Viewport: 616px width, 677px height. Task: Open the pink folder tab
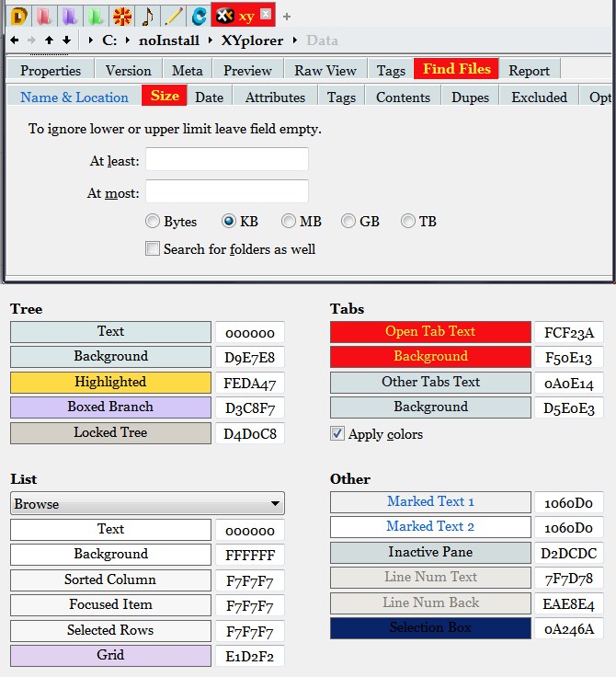click(x=44, y=17)
